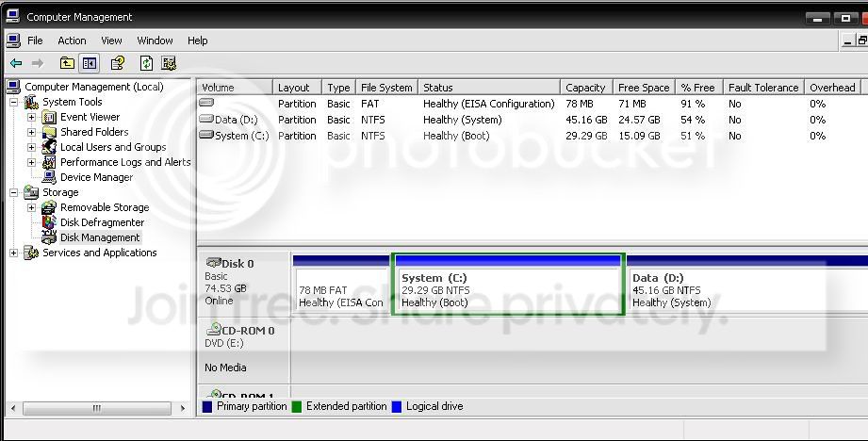Click the Healthy (EISA Configuration) status cell

(489, 104)
